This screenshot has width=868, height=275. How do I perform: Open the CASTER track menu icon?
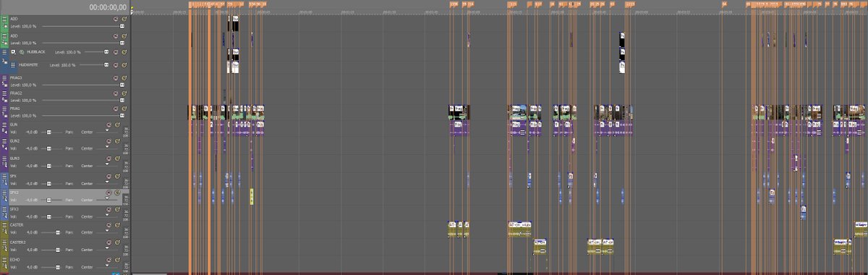5,225
